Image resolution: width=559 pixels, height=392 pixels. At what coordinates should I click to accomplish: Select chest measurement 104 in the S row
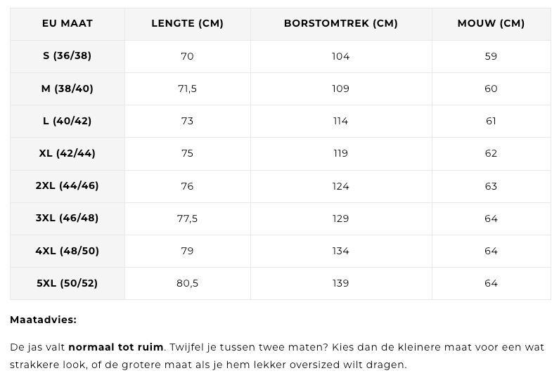(x=341, y=56)
